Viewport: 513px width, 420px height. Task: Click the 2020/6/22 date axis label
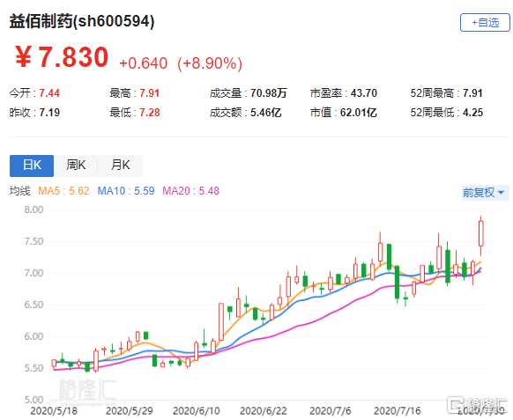click(264, 411)
